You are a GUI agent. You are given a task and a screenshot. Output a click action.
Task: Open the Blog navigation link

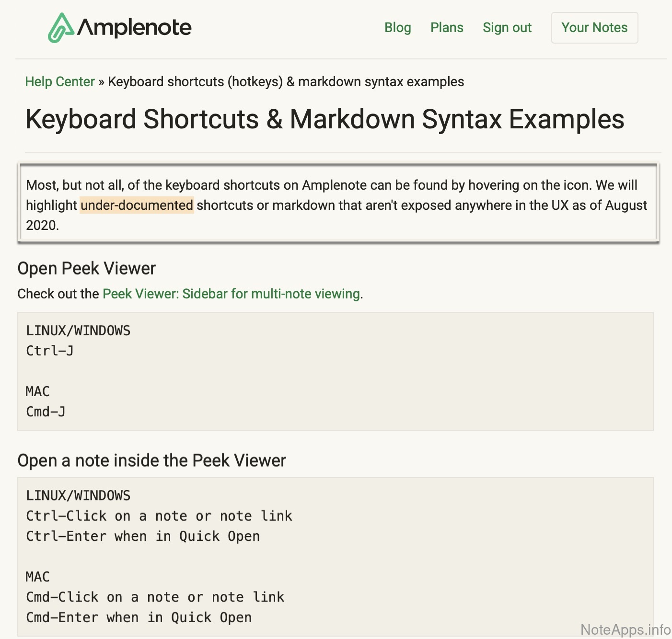(397, 28)
